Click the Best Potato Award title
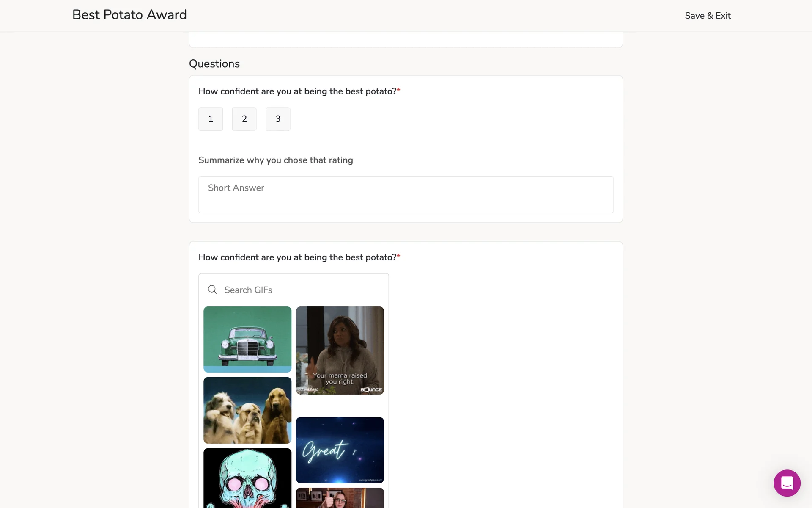 pos(129,15)
